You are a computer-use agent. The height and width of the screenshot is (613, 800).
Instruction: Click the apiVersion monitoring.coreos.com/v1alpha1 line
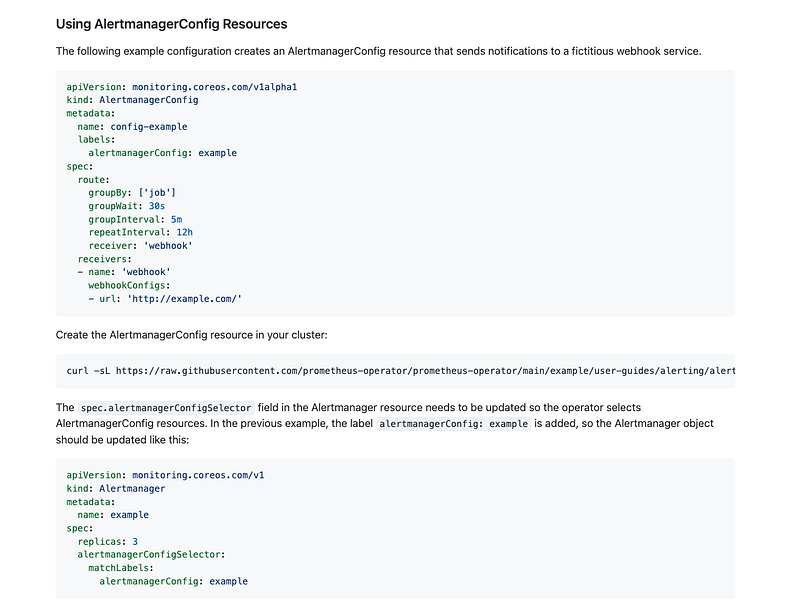click(x=182, y=87)
